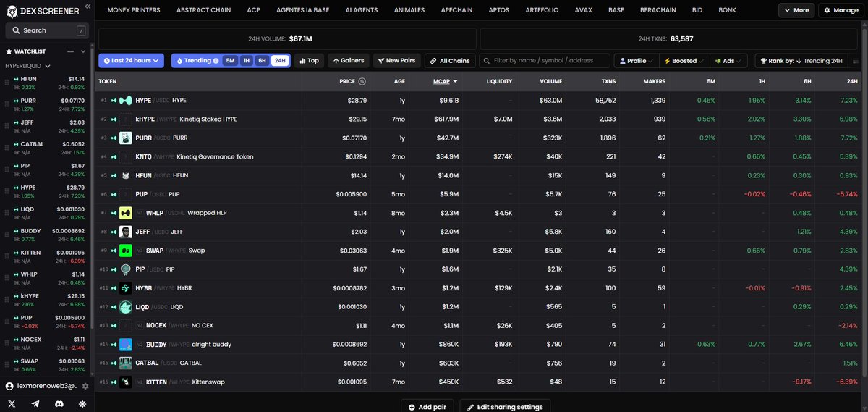Click the KITTEN token logo in row #16
The image size is (868, 412).
[126, 382]
